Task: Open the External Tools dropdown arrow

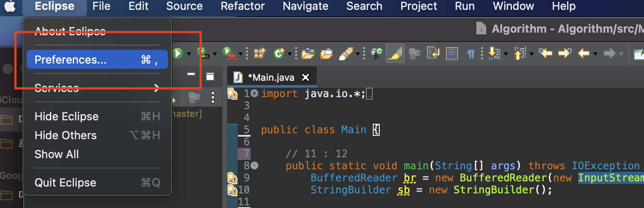Action: (240, 54)
